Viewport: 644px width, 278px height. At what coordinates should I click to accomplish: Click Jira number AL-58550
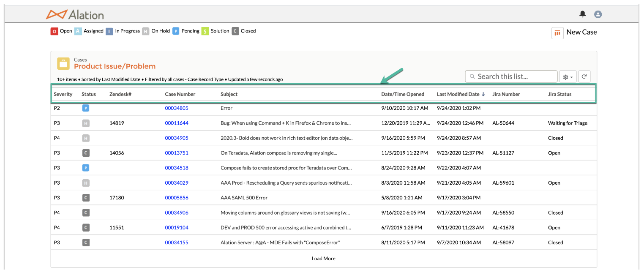click(503, 213)
